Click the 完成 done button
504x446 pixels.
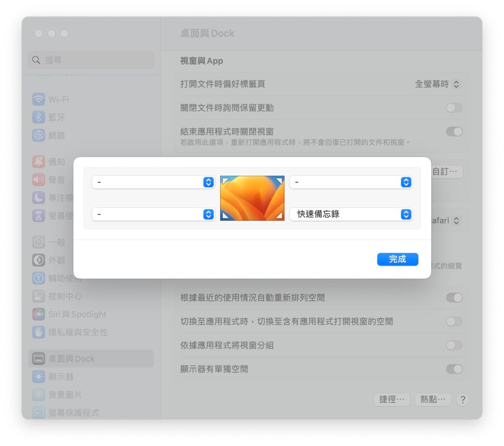click(397, 260)
